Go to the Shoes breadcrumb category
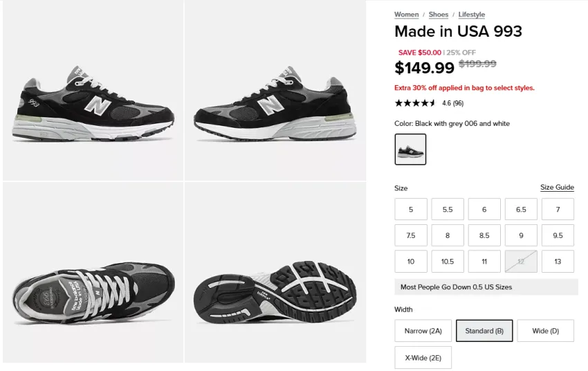This screenshot has height=371, width=588. coord(439,15)
